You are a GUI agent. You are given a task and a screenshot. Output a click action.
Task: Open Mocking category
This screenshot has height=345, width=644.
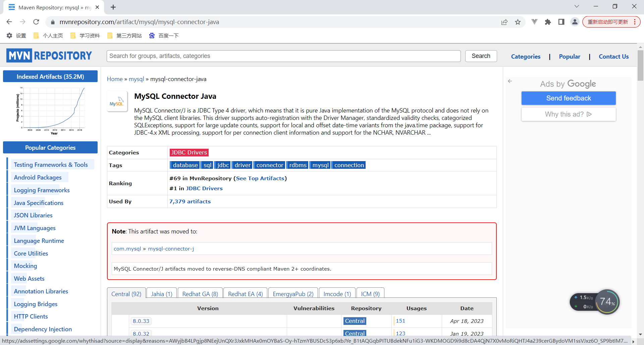[x=25, y=266]
